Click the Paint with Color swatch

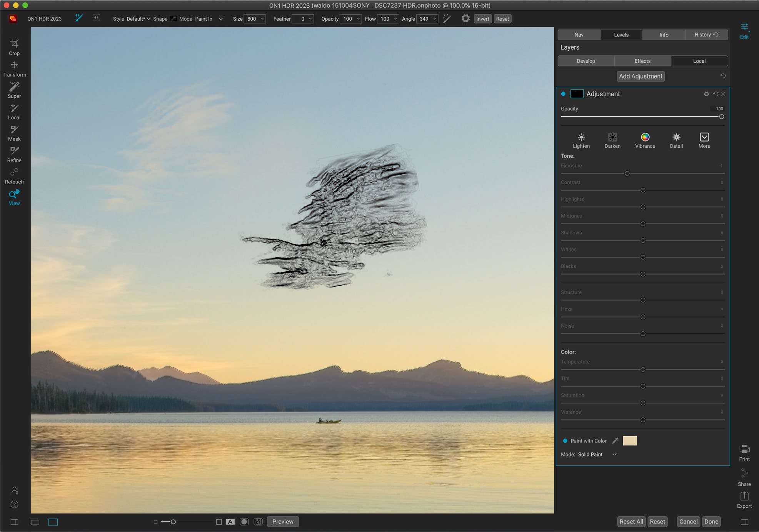click(630, 441)
